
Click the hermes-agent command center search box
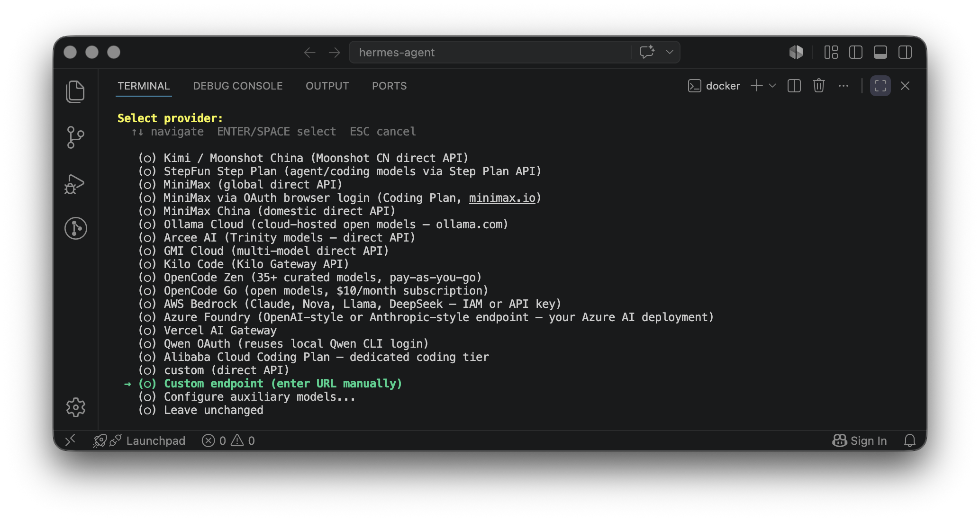coord(490,52)
